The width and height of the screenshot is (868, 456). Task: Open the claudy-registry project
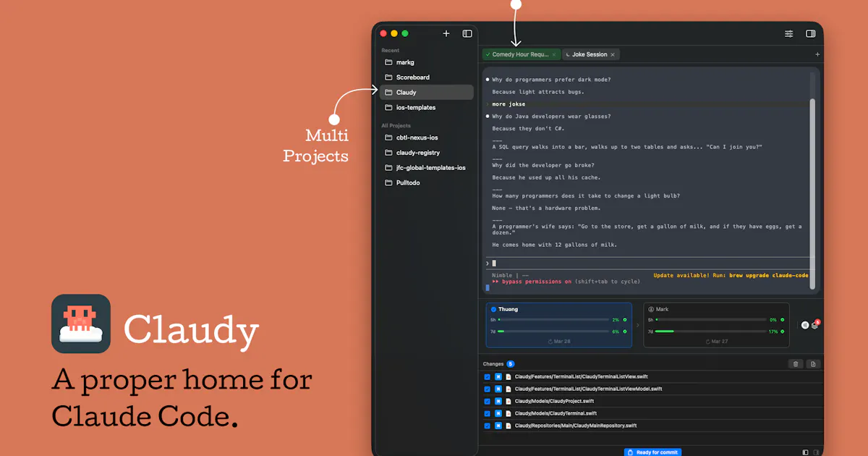[426, 153]
